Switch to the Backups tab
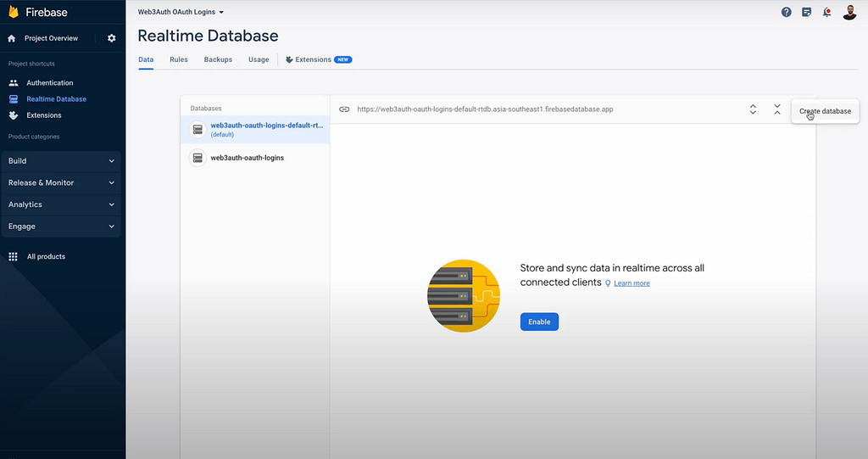 point(218,59)
